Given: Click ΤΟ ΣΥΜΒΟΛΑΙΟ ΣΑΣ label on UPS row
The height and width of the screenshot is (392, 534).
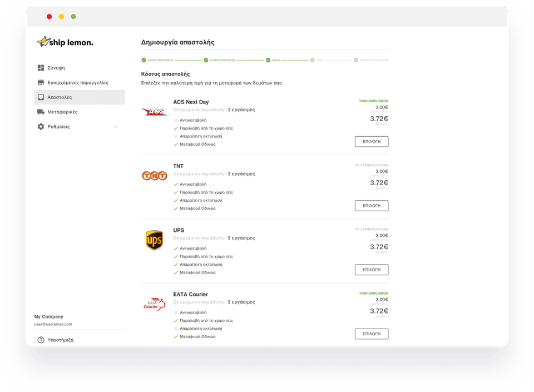Looking at the screenshot, I should coord(372,229).
